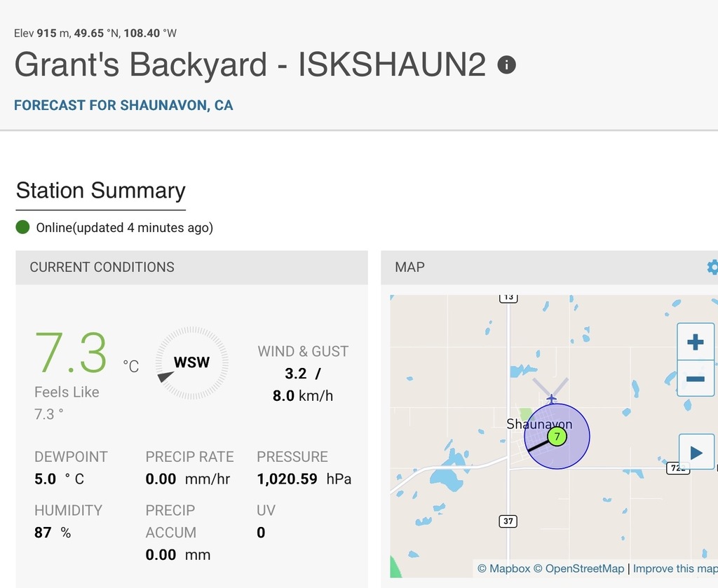Click the station info icon beside ISKSHAUN2
Image resolution: width=718 pixels, height=588 pixels.
click(x=506, y=65)
